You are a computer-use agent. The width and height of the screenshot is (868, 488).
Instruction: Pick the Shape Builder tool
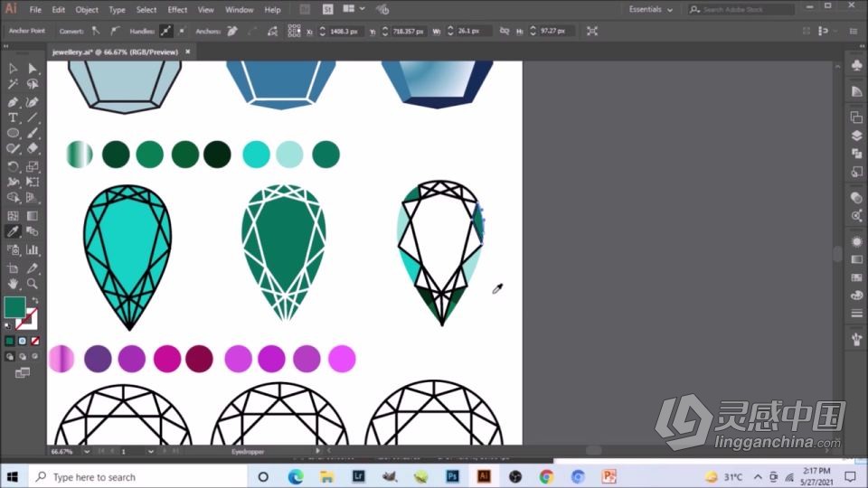click(x=13, y=198)
